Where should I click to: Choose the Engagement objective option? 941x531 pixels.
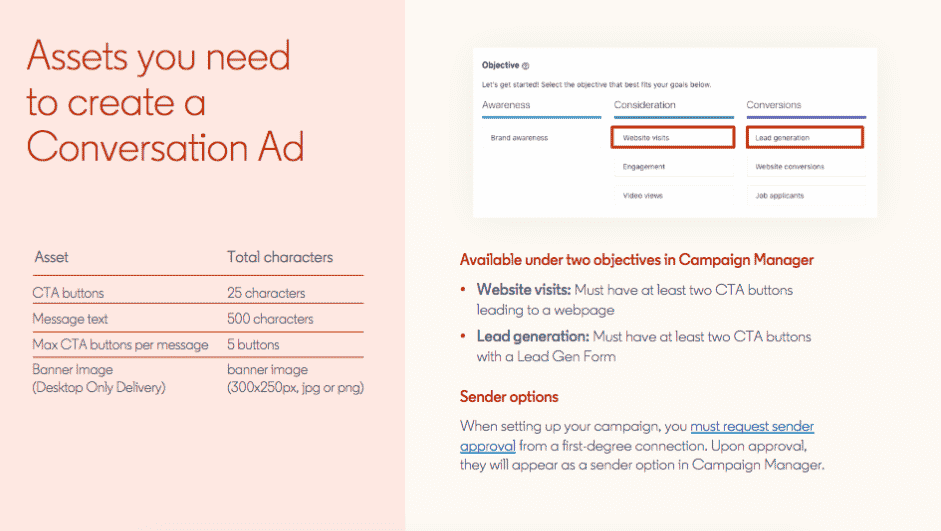point(673,167)
